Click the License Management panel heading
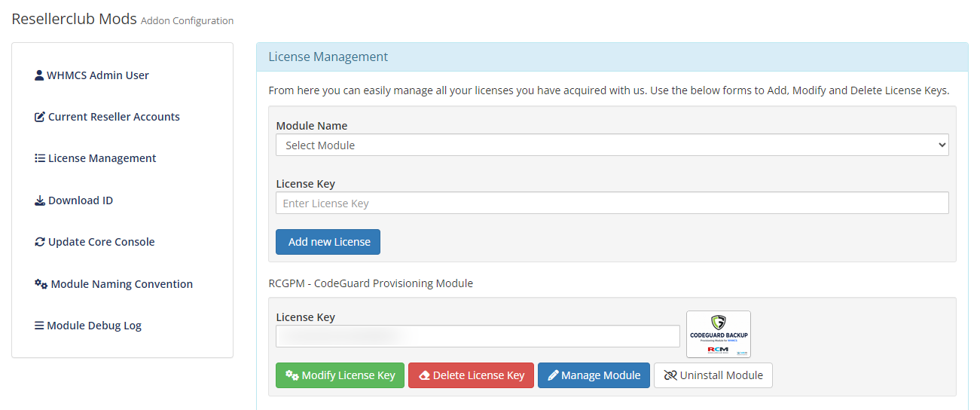This screenshot has width=980, height=410. pos(328,57)
